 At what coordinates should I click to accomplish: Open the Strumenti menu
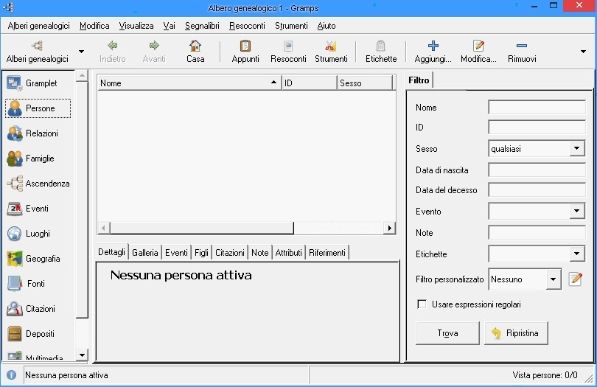coord(291,26)
